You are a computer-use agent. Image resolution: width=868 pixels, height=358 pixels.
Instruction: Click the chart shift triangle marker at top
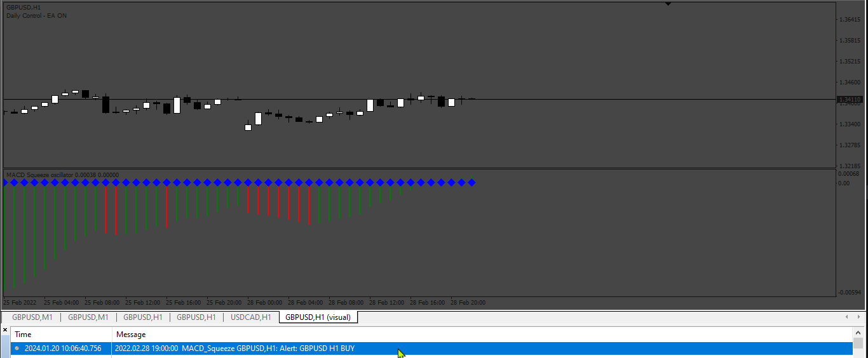coord(668,4)
